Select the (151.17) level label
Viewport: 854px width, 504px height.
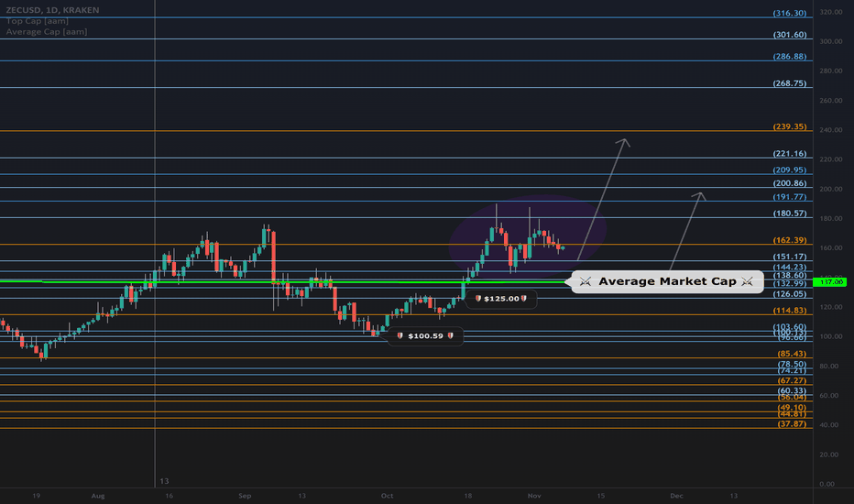790,256
